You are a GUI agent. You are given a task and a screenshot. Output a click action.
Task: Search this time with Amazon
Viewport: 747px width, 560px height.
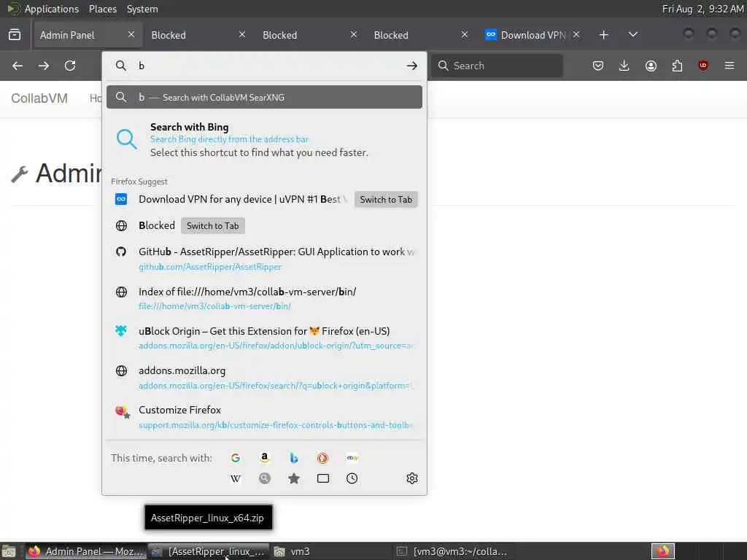264,458
